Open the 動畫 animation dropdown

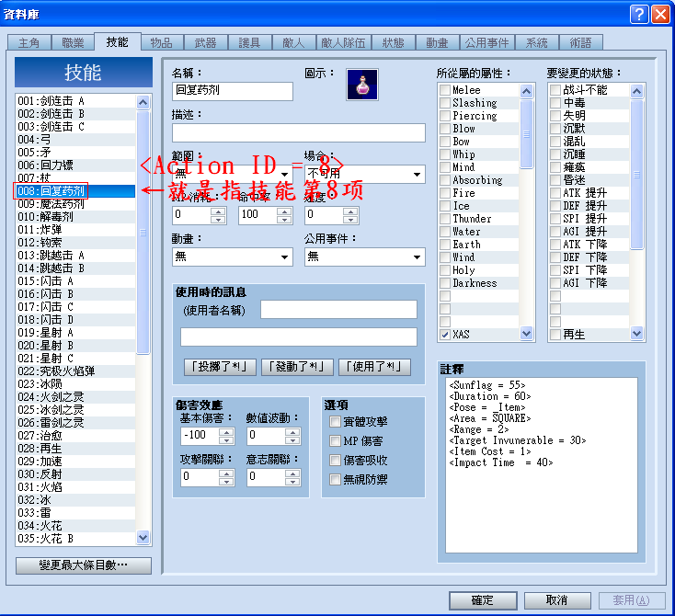(233, 257)
